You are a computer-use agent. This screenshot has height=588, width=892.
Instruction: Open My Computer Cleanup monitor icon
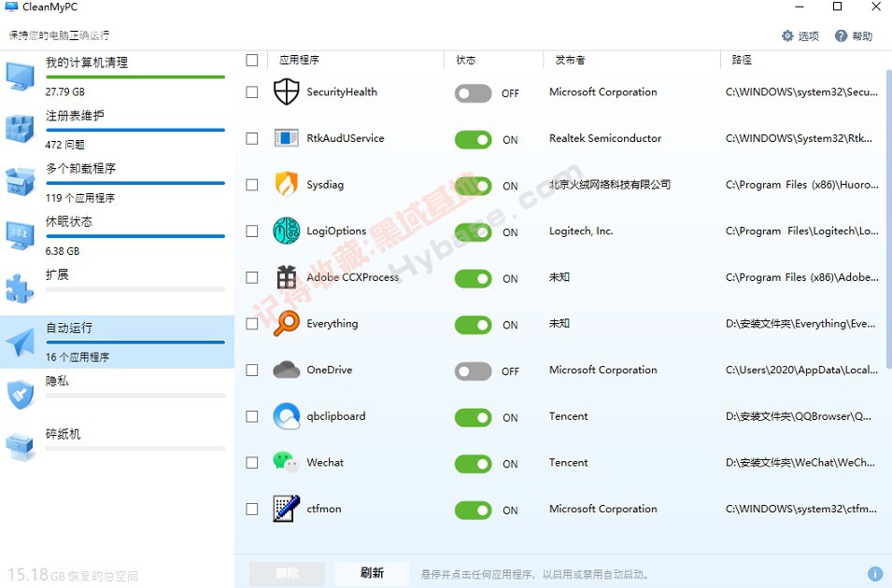(20, 77)
